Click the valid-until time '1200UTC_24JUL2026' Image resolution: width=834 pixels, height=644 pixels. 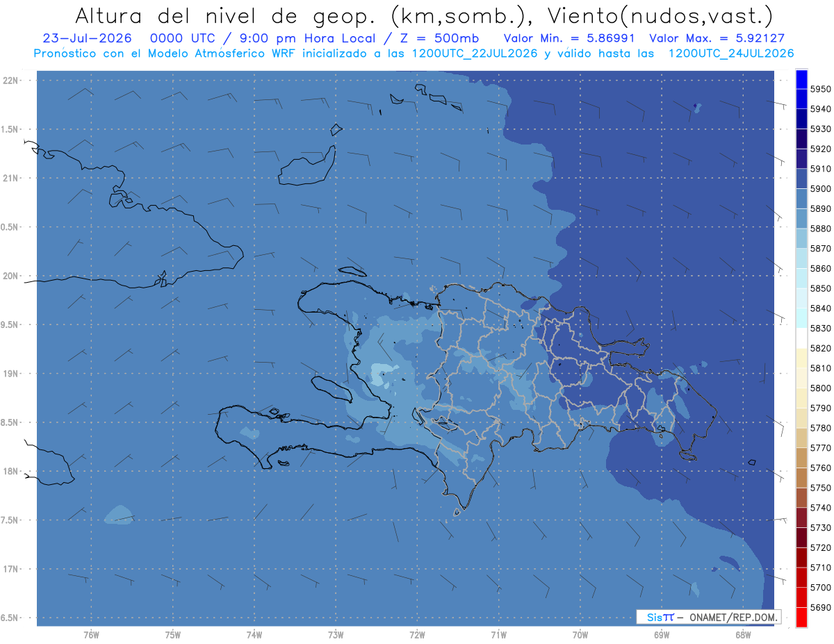click(x=730, y=53)
